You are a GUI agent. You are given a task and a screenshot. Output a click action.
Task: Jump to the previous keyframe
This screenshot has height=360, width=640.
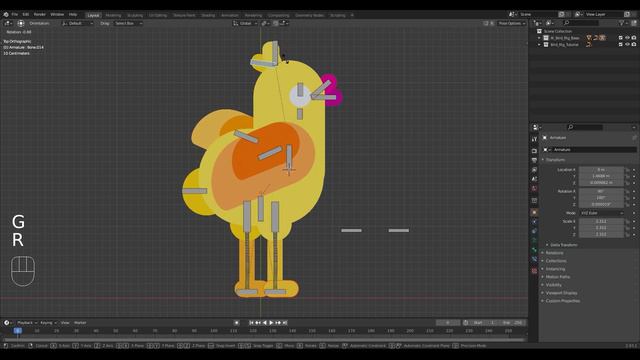258,322
